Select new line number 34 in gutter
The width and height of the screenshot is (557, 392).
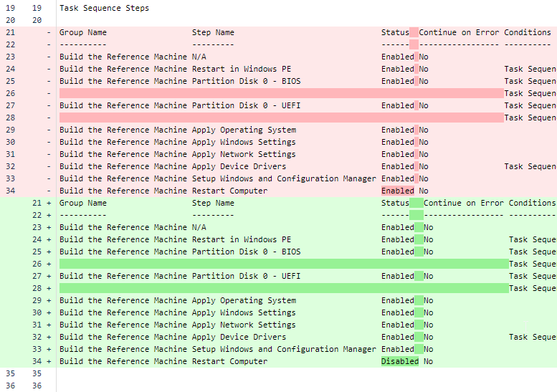(37, 361)
